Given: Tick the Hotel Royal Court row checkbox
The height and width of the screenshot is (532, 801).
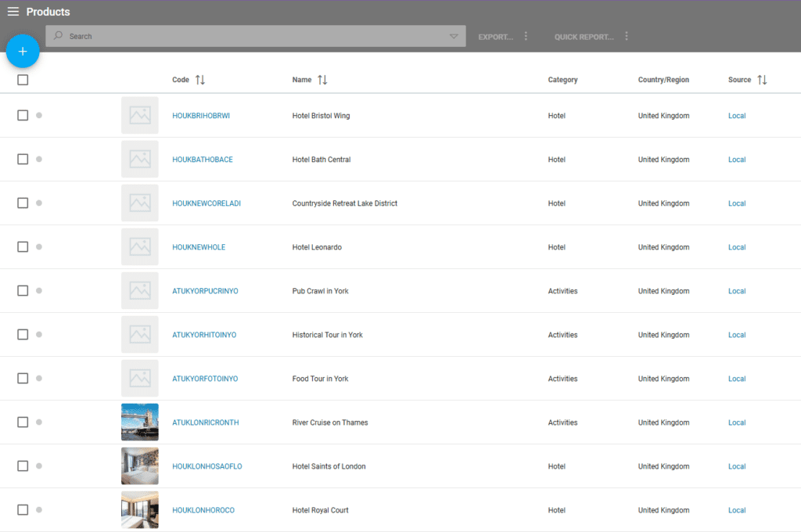Looking at the screenshot, I should pyautogui.click(x=23, y=510).
